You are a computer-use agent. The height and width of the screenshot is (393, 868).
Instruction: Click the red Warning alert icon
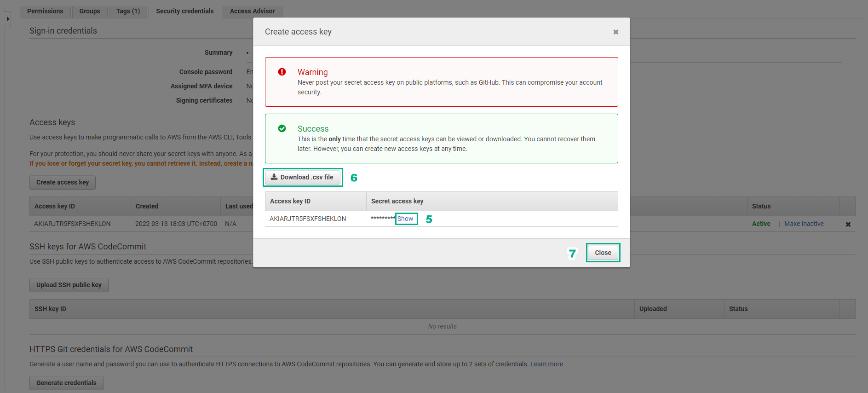[282, 72]
